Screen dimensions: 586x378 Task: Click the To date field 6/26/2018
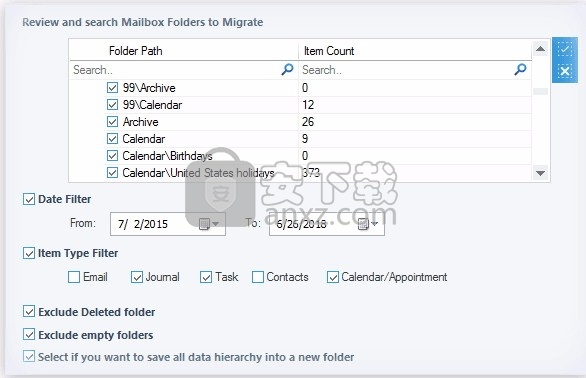pos(327,224)
